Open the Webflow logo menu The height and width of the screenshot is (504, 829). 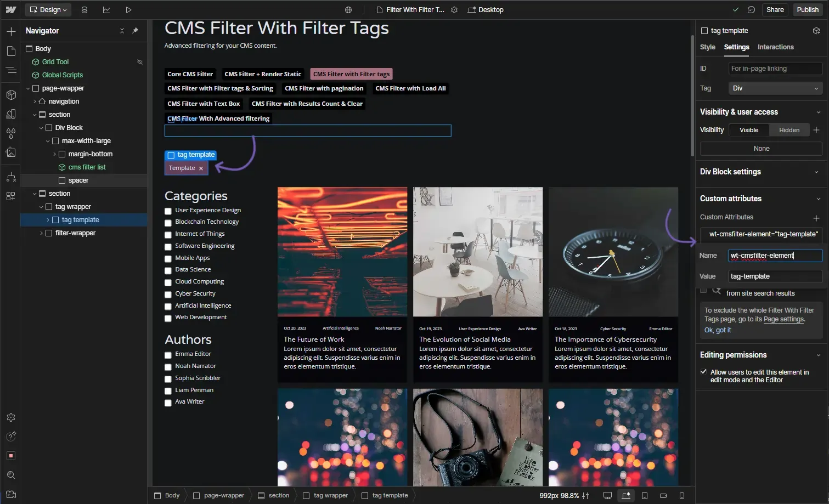[x=10, y=10]
